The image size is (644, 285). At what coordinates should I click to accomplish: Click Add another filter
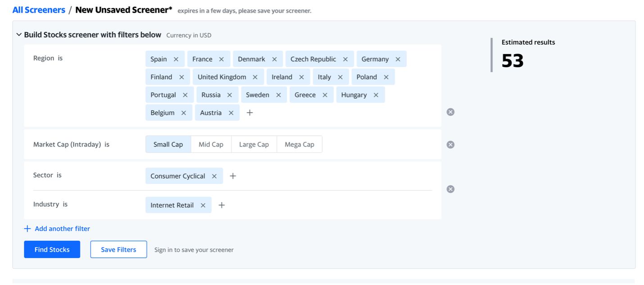click(x=57, y=229)
